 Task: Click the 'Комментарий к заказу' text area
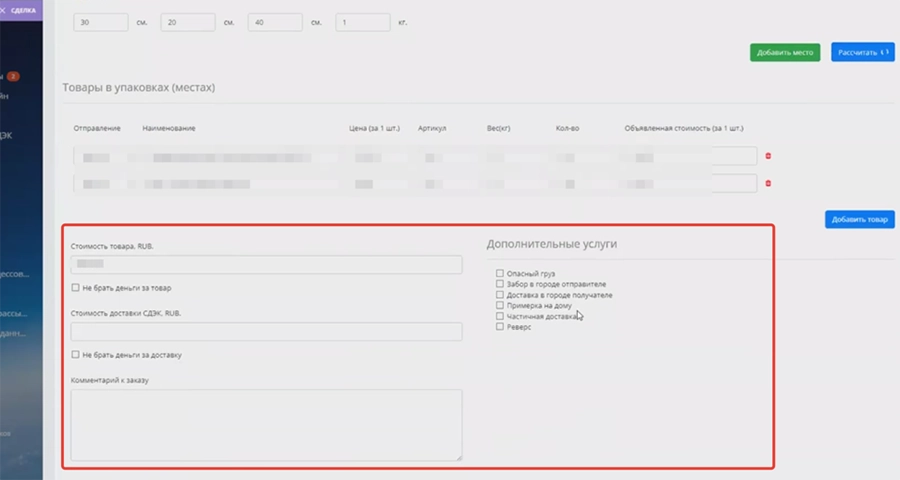click(x=266, y=424)
